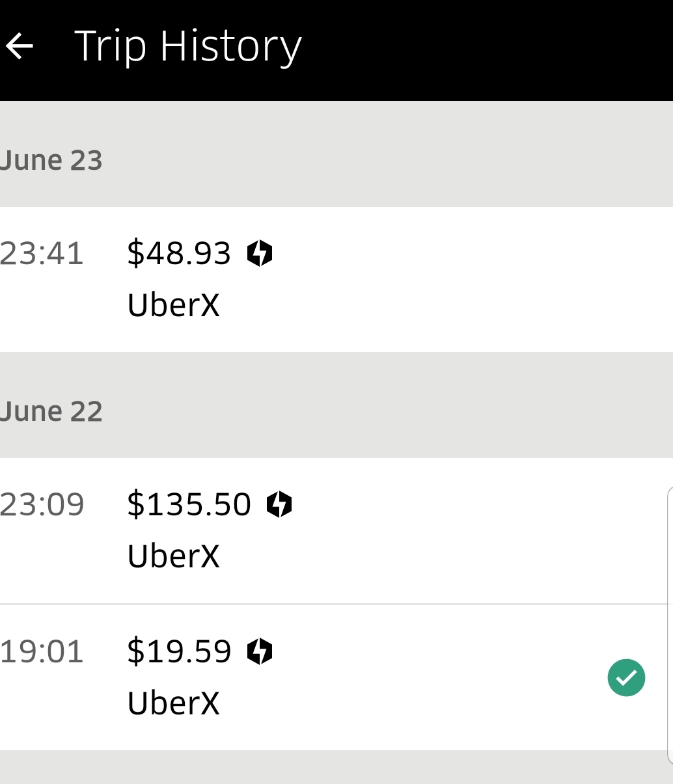Click the Trip History title
This screenshot has width=673, height=784.
pos(188,46)
